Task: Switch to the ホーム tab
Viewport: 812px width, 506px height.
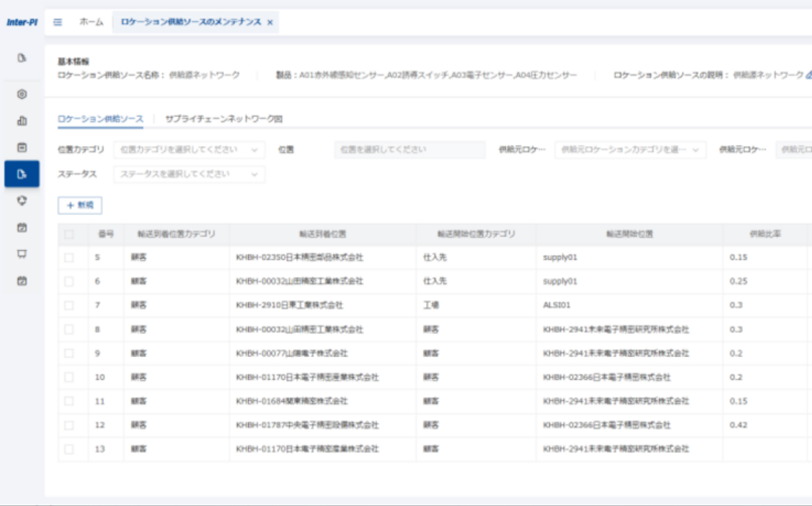Action: (x=91, y=22)
